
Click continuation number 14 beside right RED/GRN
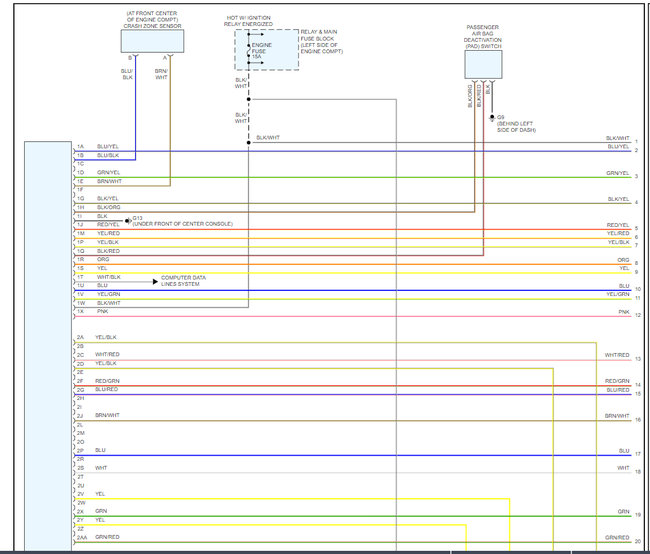(x=638, y=385)
